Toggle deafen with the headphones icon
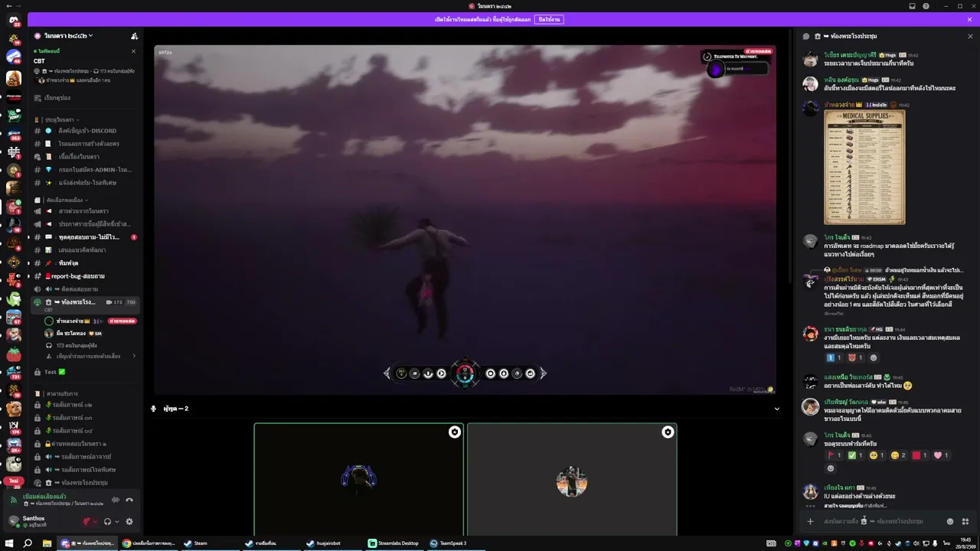 108,521
